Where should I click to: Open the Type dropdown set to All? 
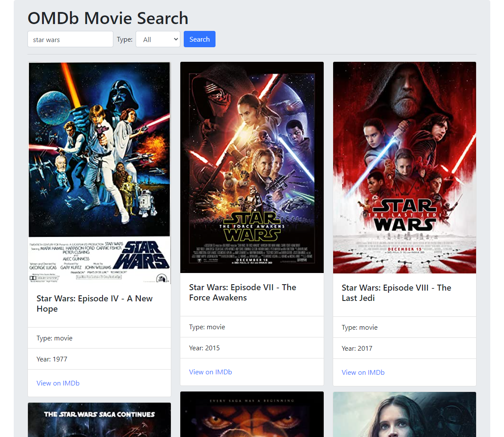pos(158,39)
